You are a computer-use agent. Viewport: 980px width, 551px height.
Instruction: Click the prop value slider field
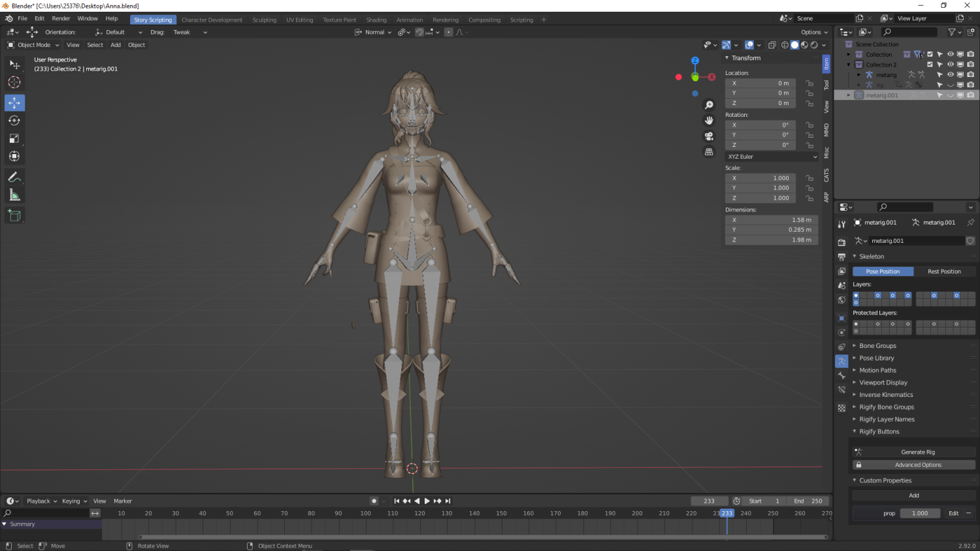(920, 513)
